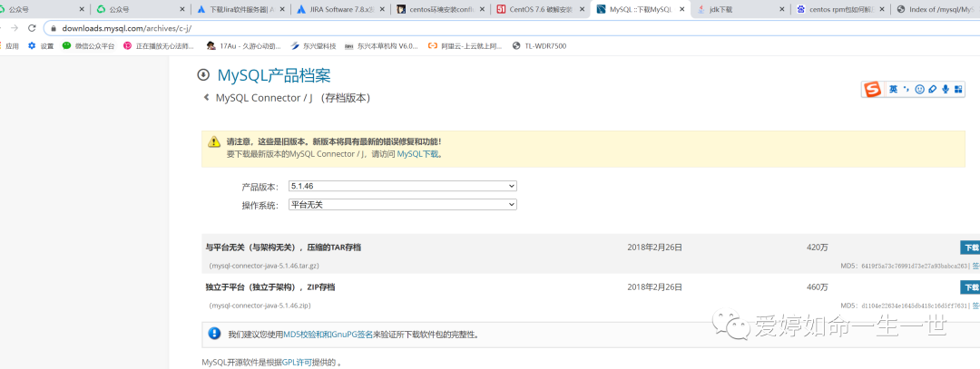Click the 420万 file size value
Screen dimensions: 980x369
(x=817, y=248)
